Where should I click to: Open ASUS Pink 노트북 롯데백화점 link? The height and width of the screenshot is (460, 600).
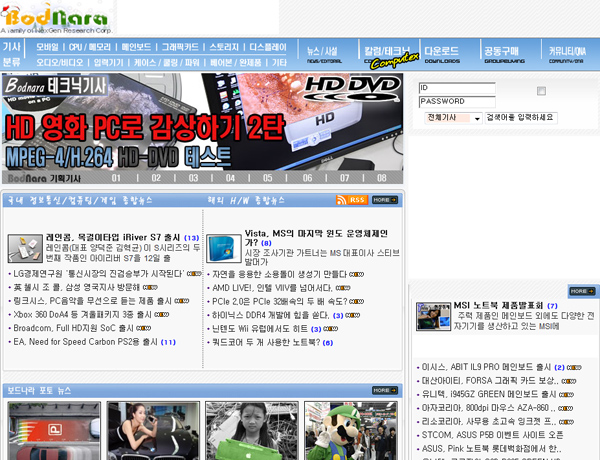click(491, 448)
